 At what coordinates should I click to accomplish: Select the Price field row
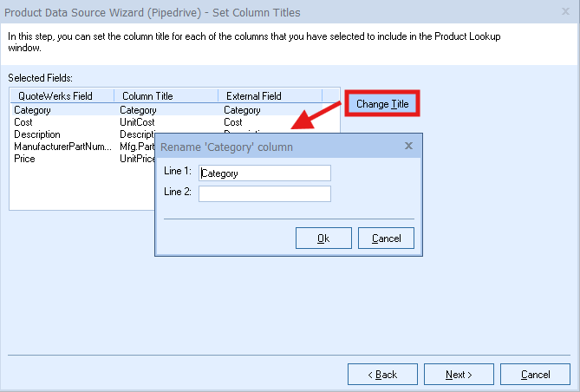(24, 159)
